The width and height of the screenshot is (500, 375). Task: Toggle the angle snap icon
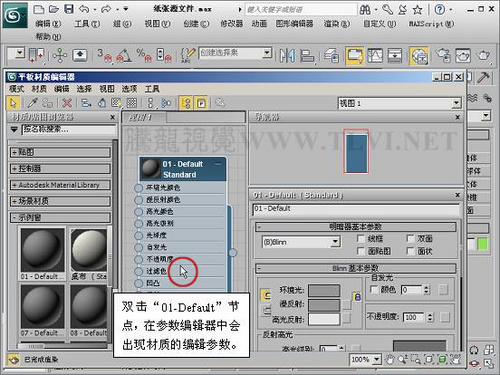(x=124, y=55)
